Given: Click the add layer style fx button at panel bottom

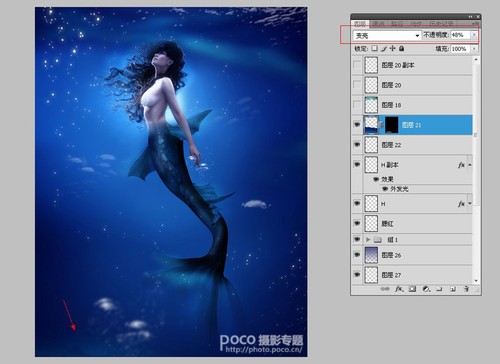Looking at the screenshot, I should (x=399, y=289).
